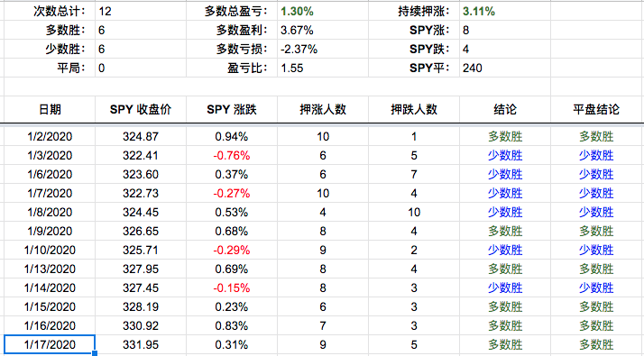Select the red -0.15% cell
The height and width of the screenshot is (356, 644).
click(x=232, y=288)
